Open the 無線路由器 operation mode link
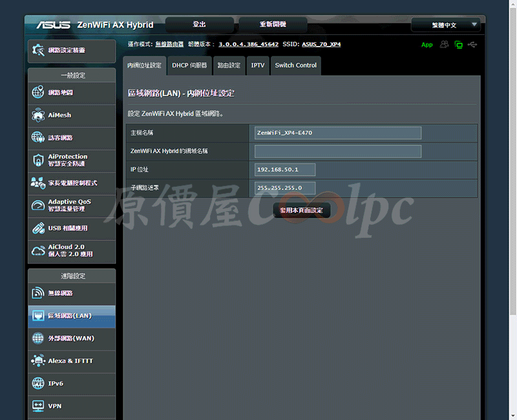Viewport: 517px width, 420px height. pyautogui.click(x=169, y=44)
